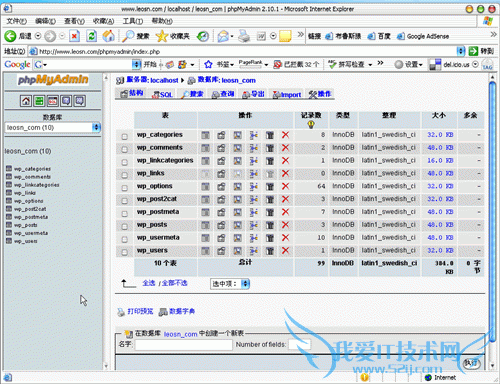
Task: Click the Check All link
Action: 149,283
